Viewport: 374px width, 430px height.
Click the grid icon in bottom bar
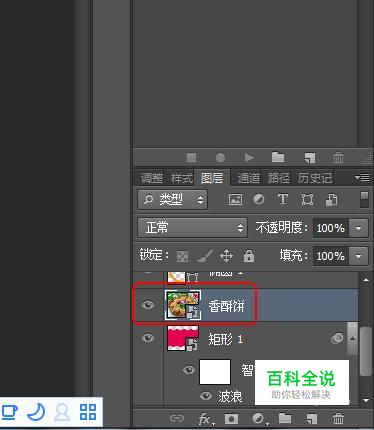[88, 412]
